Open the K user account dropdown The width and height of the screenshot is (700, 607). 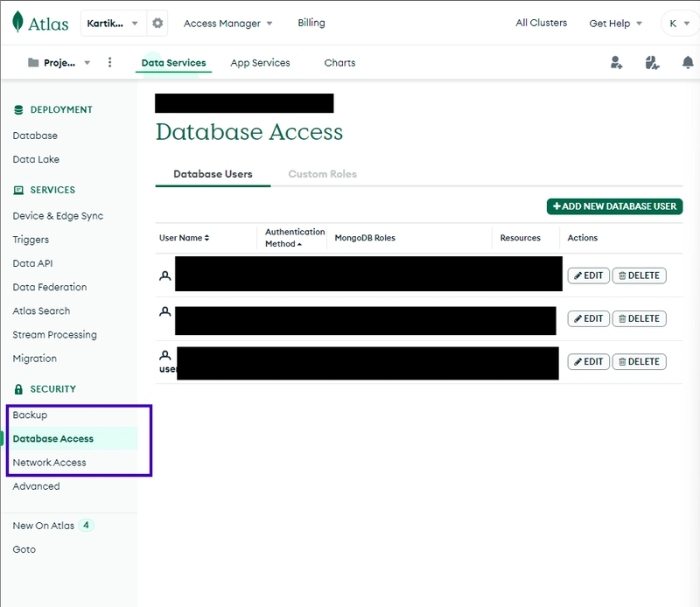coord(679,24)
